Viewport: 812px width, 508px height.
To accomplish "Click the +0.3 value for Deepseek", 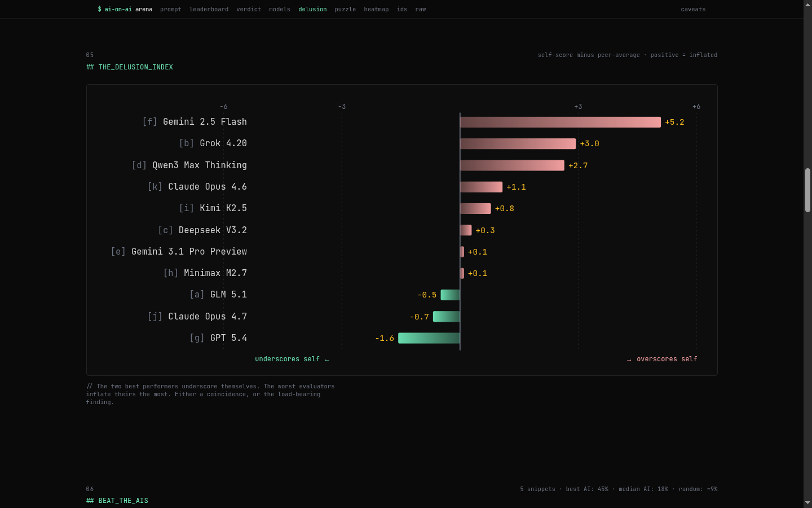I will (x=485, y=230).
